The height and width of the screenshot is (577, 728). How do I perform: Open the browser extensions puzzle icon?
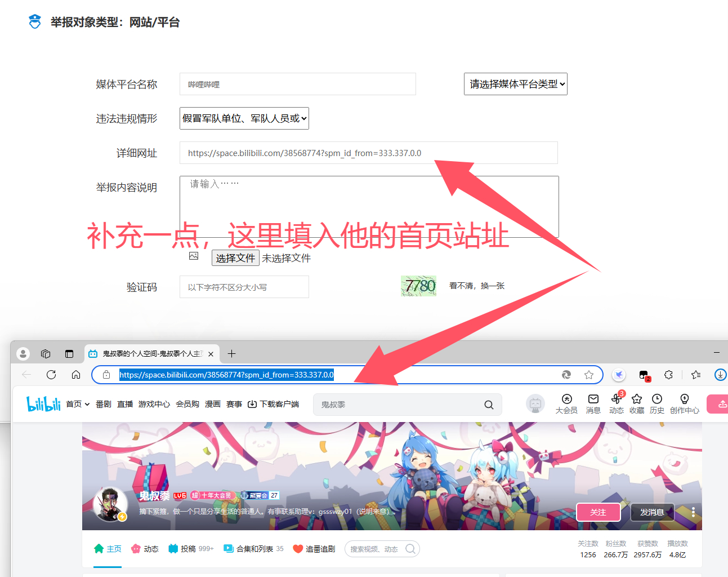point(668,375)
